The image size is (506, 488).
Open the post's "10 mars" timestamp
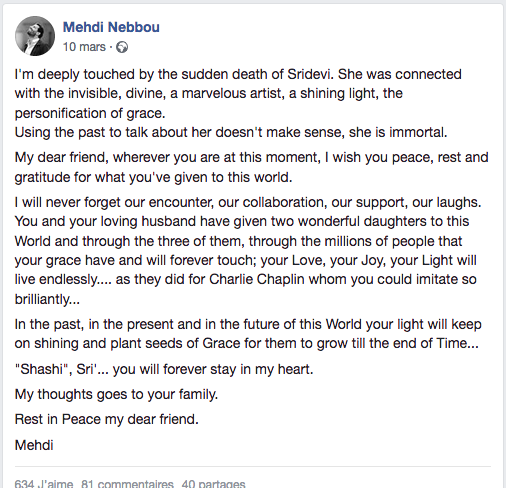pos(84,47)
